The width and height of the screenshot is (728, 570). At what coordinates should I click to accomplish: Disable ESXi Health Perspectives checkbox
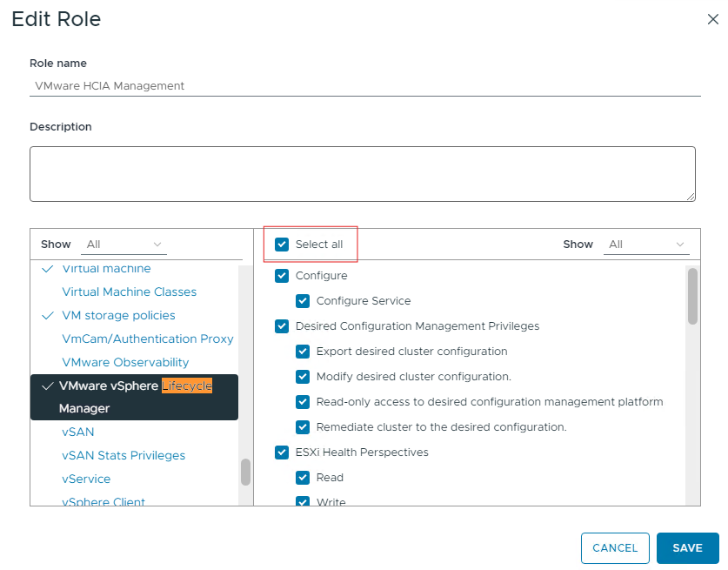tap(282, 452)
